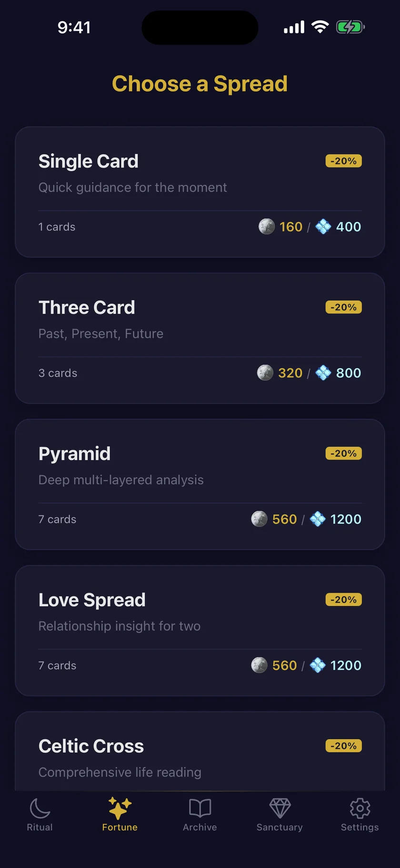The image size is (400, 868).
Task: Choose the Pyramid spread
Action: coord(200,485)
